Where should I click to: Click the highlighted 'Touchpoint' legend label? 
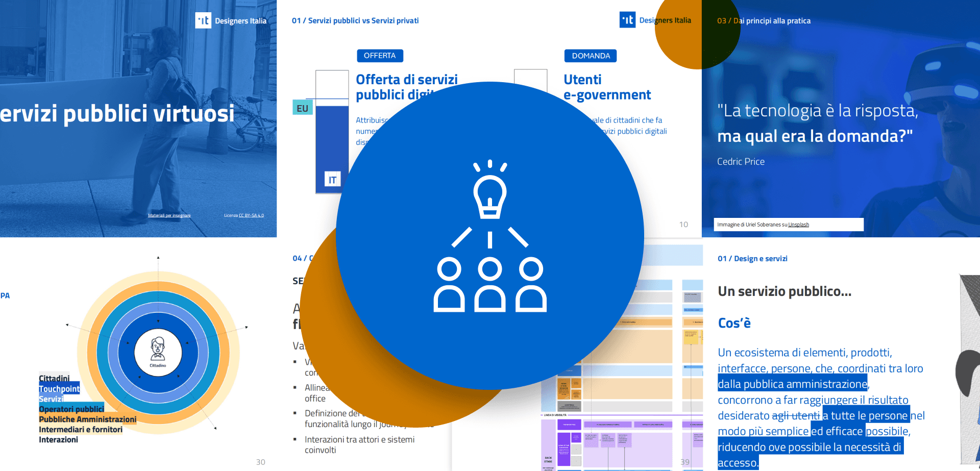tap(59, 389)
